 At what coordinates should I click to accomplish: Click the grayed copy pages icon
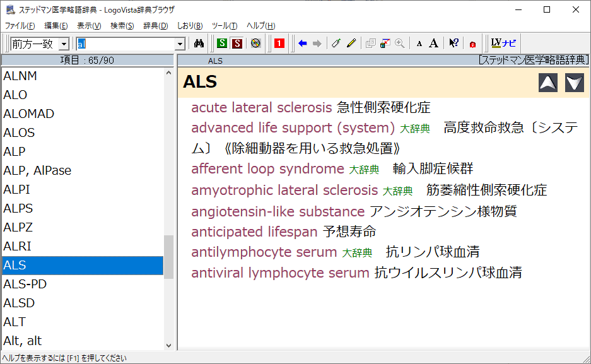coord(370,44)
